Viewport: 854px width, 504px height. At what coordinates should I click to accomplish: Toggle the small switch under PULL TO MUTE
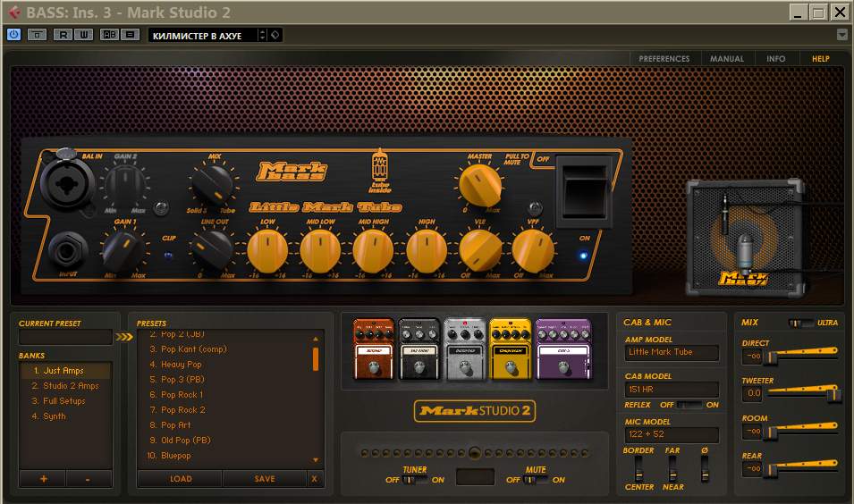coord(535,208)
